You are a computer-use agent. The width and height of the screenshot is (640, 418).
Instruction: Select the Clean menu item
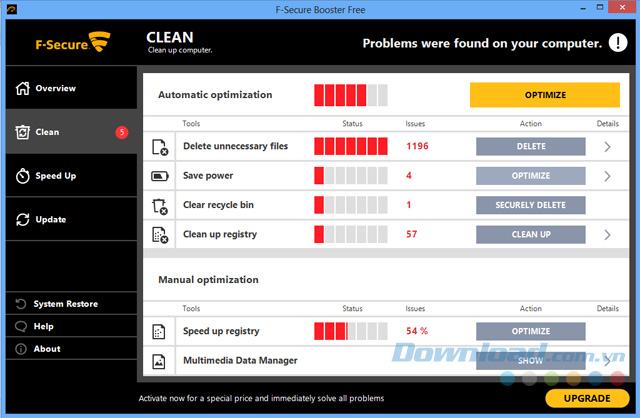point(71,132)
